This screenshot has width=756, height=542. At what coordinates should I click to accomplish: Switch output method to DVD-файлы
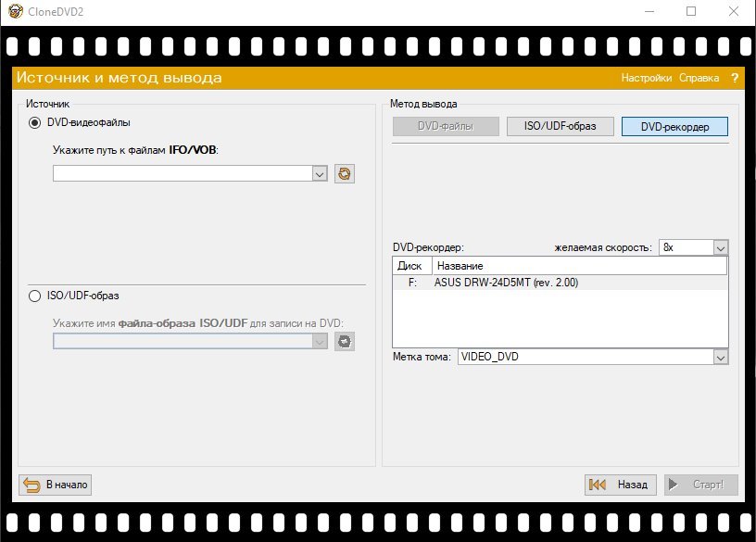(x=446, y=126)
